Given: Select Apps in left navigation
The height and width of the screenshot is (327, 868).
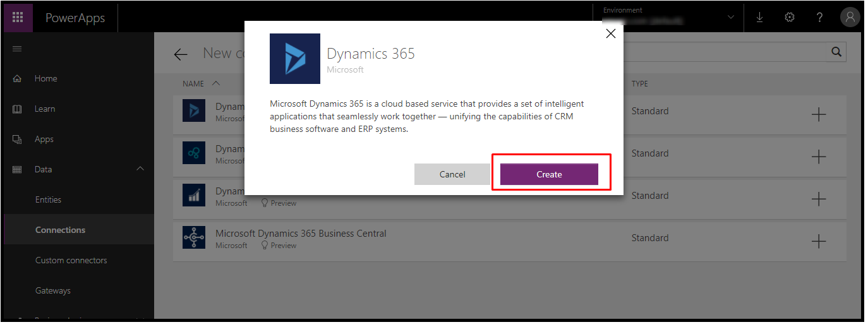Looking at the screenshot, I should [x=44, y=139].
